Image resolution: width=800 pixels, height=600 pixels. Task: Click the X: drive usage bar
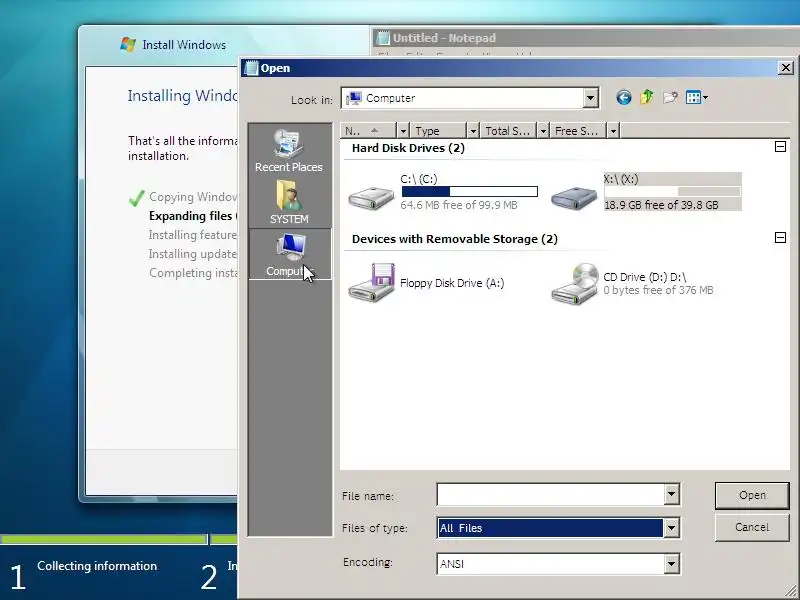(672, 191)
